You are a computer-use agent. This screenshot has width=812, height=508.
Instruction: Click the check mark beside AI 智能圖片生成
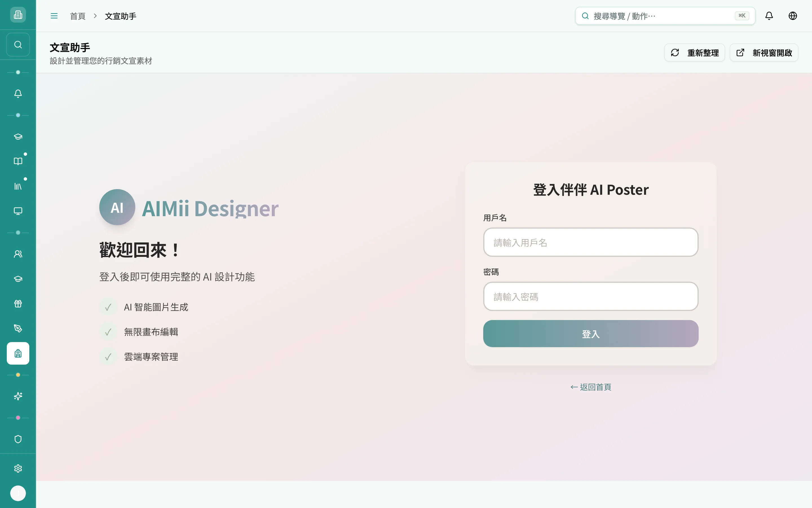pos(108,307)
